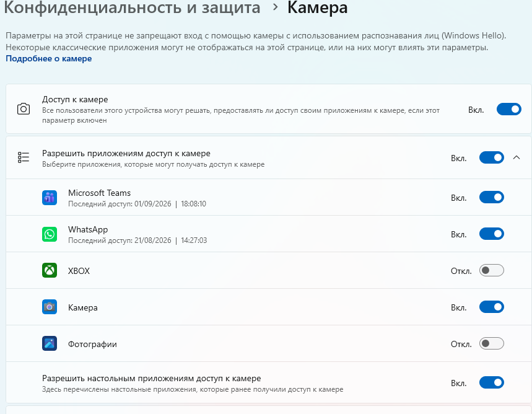Click Разрешить настольным приложениям доступ к камере title
532x414 pixels.
pyautogui.click(x=151, y=378)
